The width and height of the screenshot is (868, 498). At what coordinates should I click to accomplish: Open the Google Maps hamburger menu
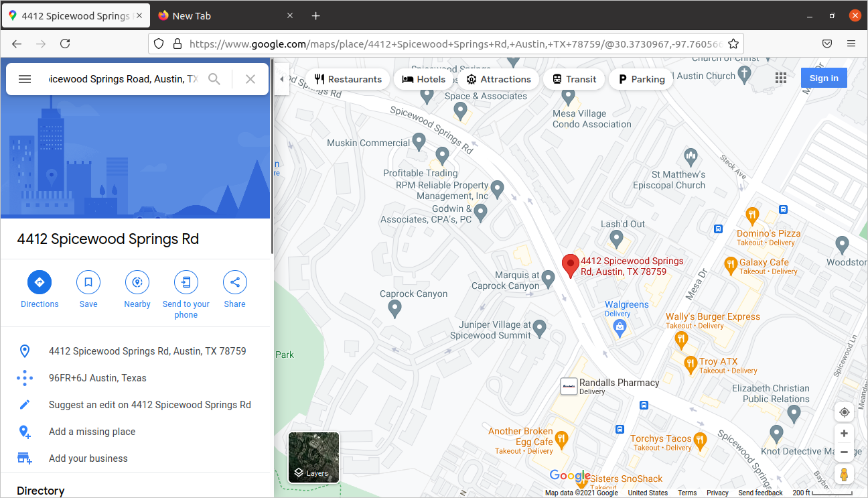[x=25, y=79]
